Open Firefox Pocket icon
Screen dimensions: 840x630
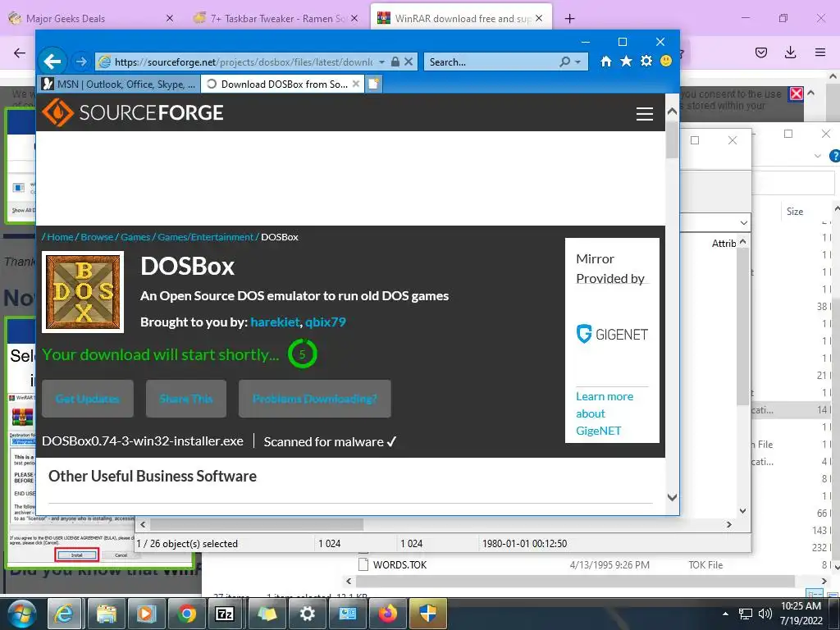click(760, 52)
